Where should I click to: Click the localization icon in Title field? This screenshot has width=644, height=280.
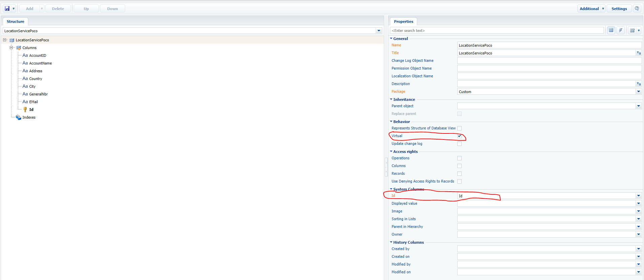point(639,53)
